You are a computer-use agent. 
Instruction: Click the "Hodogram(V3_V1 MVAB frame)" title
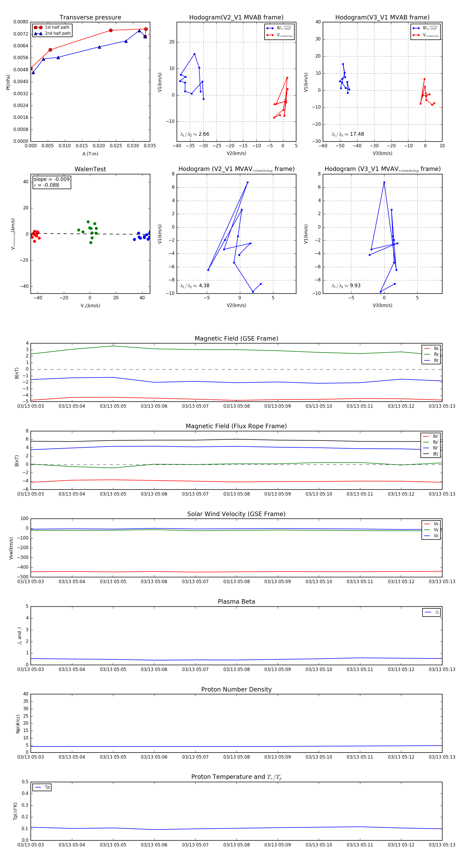pos(382,18)
